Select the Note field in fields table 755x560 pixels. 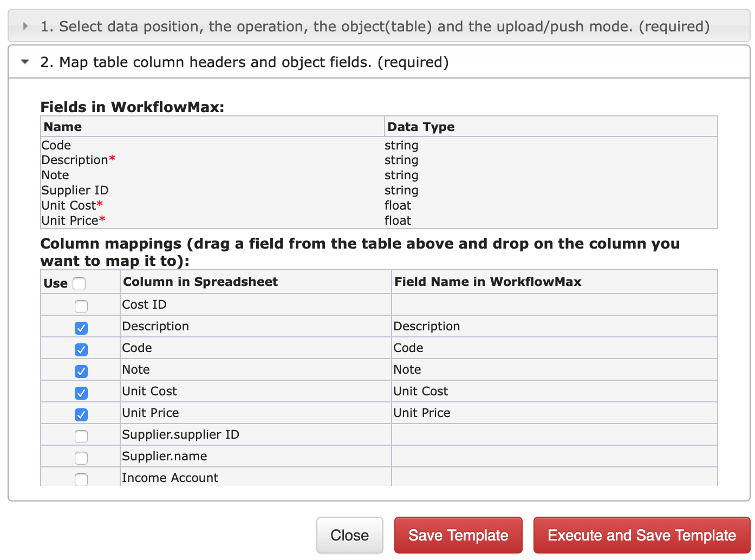(55, 175)
